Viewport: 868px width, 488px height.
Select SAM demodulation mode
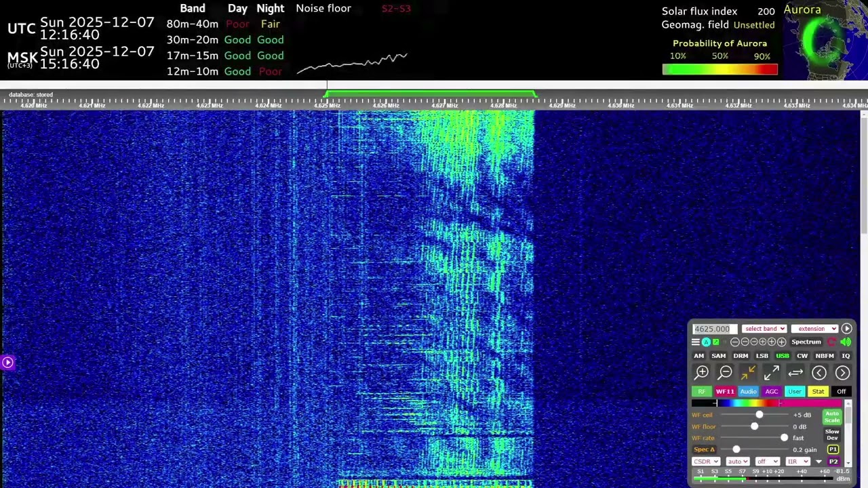(x=719, y=356)
